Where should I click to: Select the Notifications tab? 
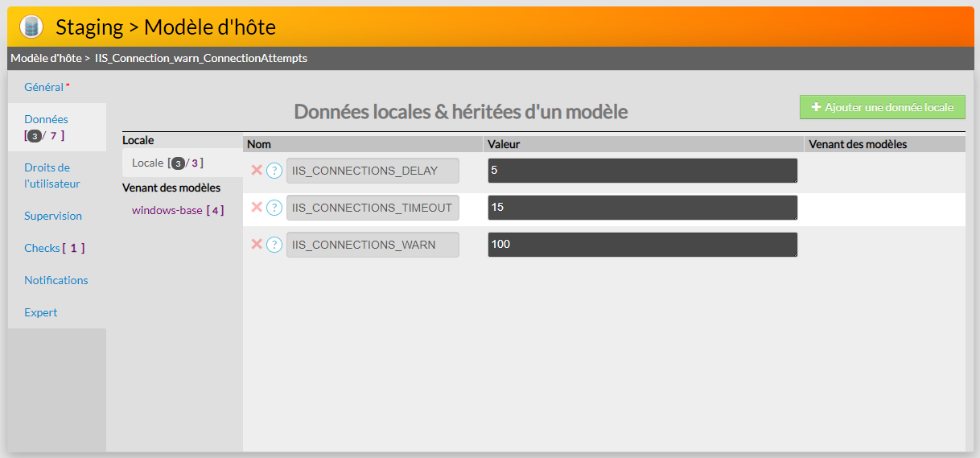tap(56, 280)
